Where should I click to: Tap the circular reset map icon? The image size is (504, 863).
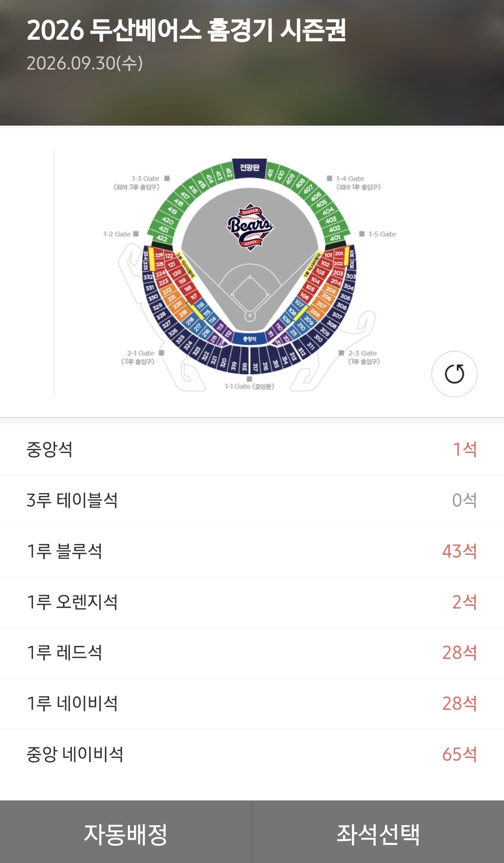[454, 374]
